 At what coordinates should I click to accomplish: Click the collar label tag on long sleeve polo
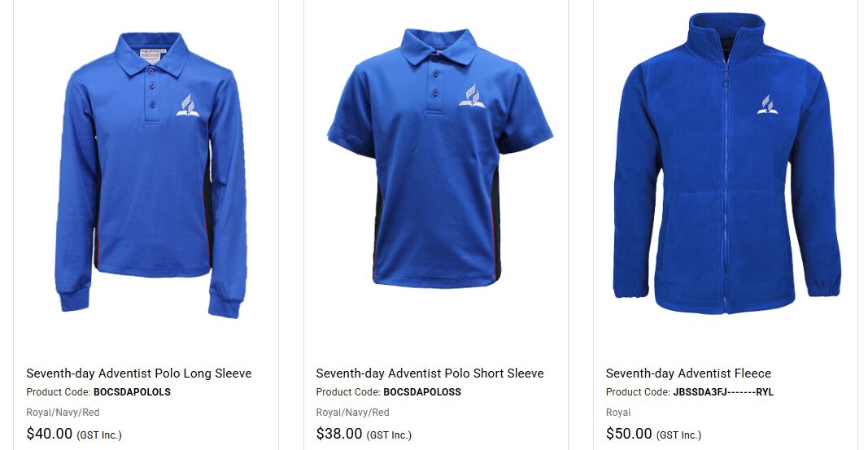pyautogui.click(x=150, y=56)
